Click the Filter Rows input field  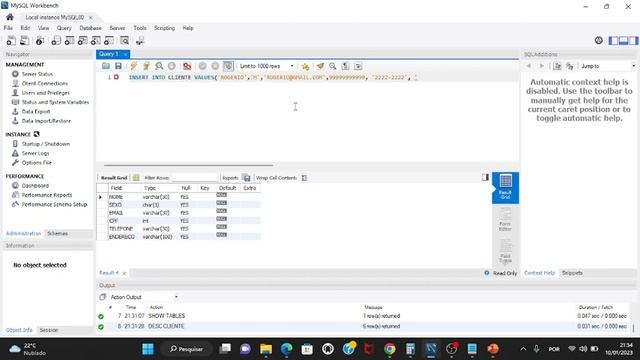click(195, 178)
